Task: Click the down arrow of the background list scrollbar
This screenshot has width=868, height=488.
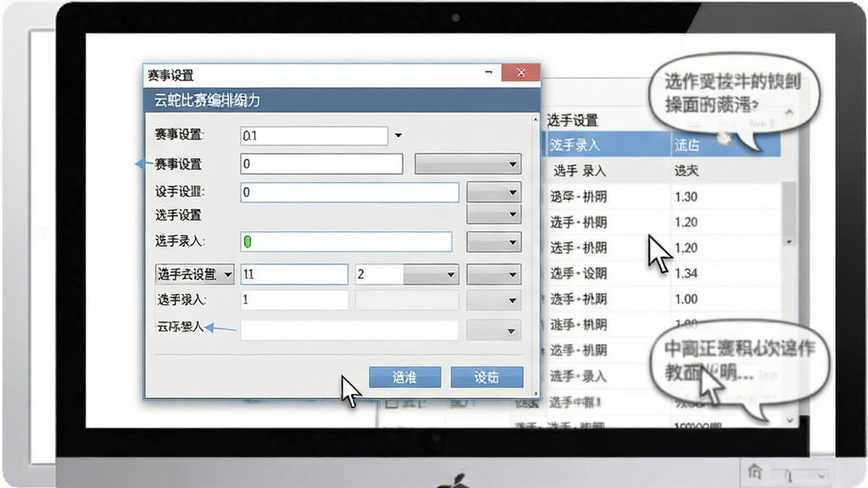Action: pyautogui.click(x=790, y=420)
